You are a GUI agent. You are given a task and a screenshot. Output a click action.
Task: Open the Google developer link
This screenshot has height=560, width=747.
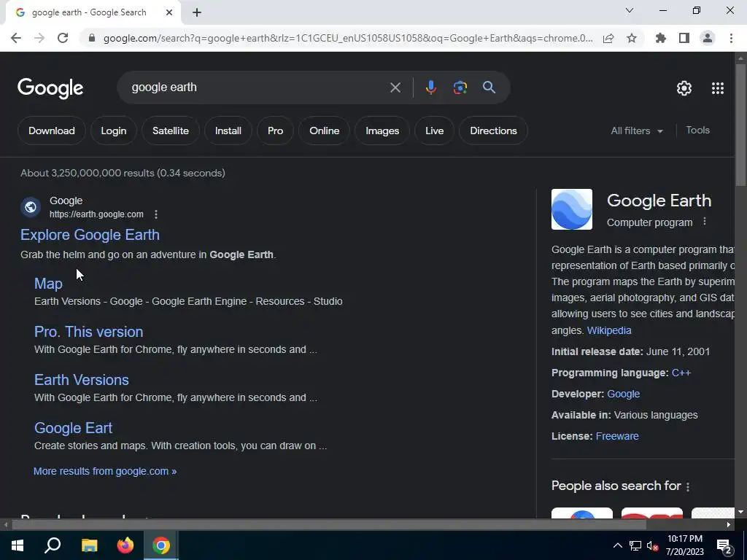tap(623, 394)
